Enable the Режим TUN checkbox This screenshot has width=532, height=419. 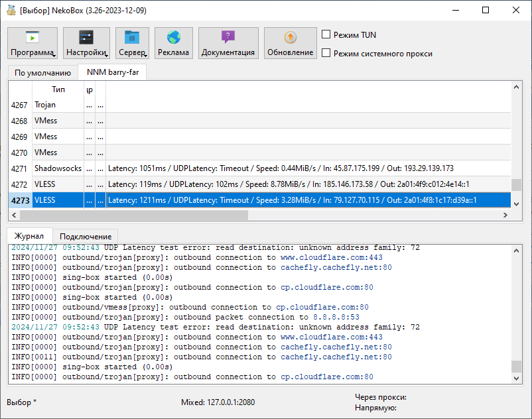(x=326, y=35)
